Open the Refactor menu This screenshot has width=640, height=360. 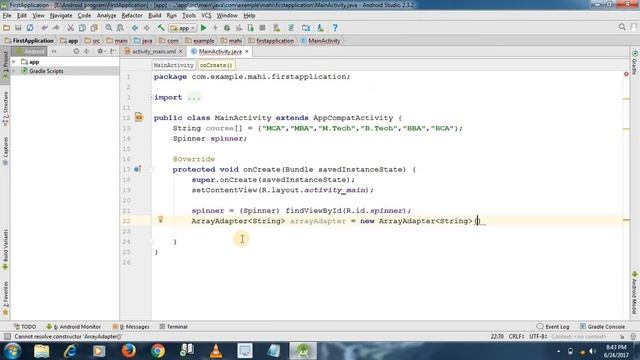pyautogui.click(x=132, y=16)
